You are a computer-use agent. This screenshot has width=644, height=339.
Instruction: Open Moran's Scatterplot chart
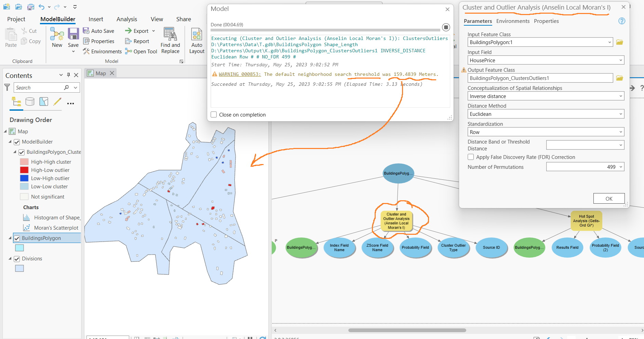tap(51, 228)
